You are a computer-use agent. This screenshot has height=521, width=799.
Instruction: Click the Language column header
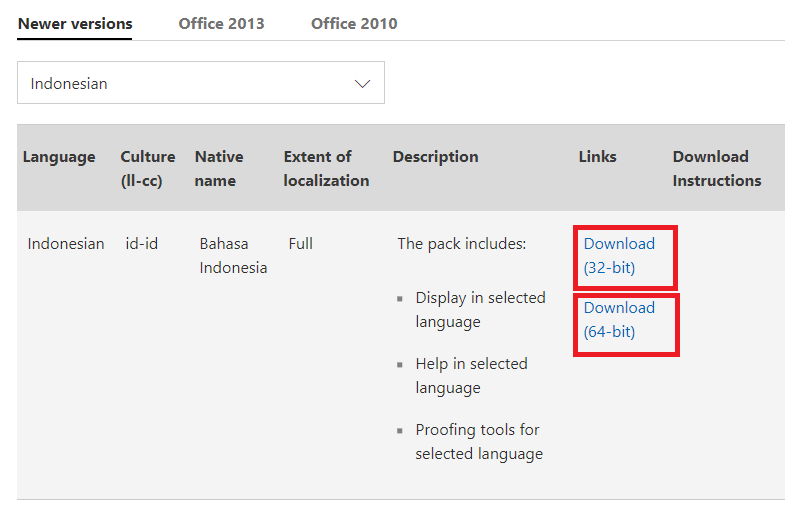point(59,157)
